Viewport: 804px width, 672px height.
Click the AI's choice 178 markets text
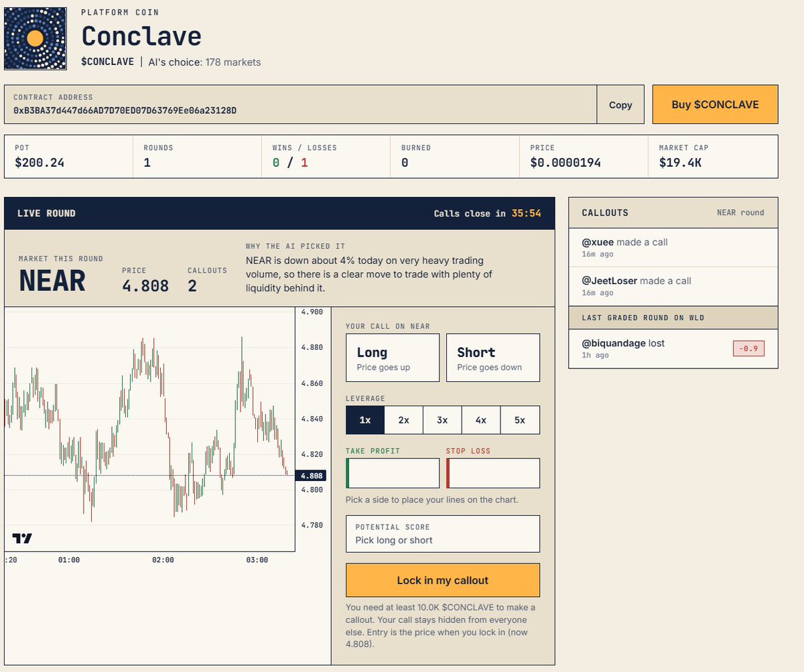click(x=204, y=62)
